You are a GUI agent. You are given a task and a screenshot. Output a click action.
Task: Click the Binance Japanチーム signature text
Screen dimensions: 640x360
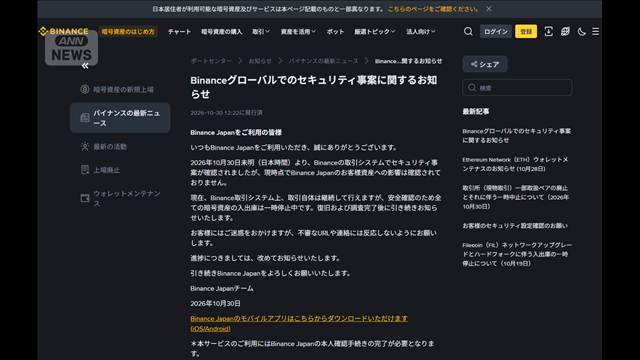(x=222, y=288)
